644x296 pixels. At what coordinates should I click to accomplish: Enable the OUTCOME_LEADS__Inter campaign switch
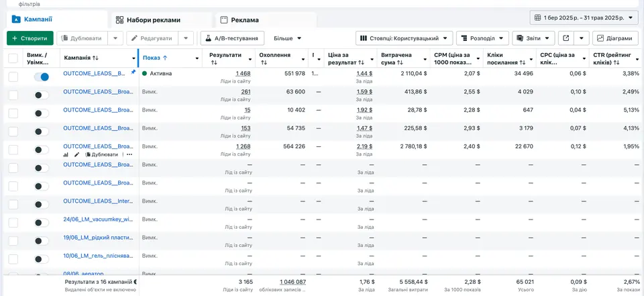[x=42, y=204]
